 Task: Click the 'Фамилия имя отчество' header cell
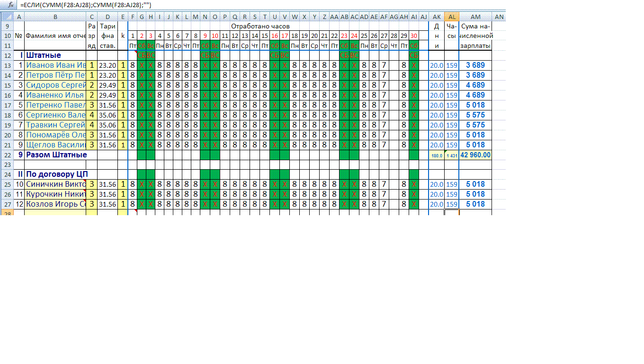click(x=55, y=36)
